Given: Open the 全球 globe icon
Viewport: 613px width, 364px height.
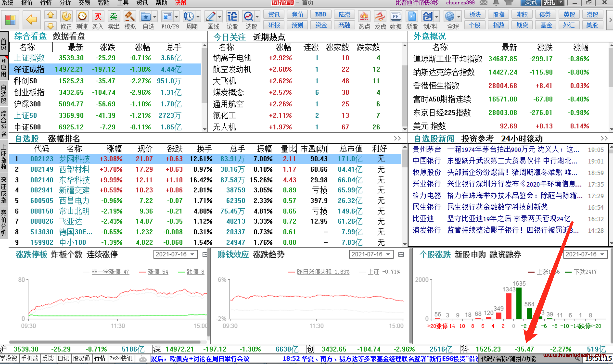Looking at the screenshot, I should pos(450,17).
